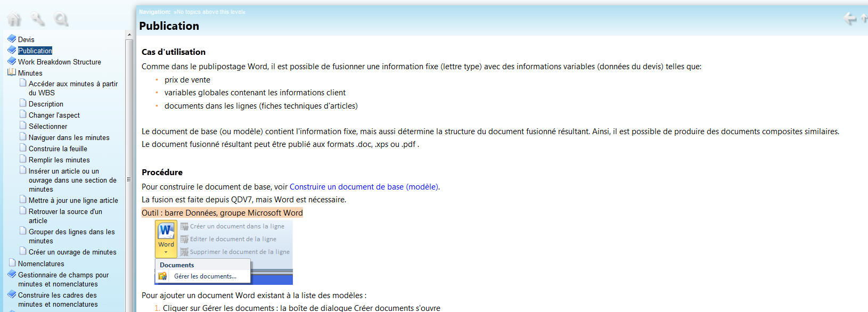The image size is (868, 312).
Task: Open the index using the key icon
Action: (x=38, y=20)
